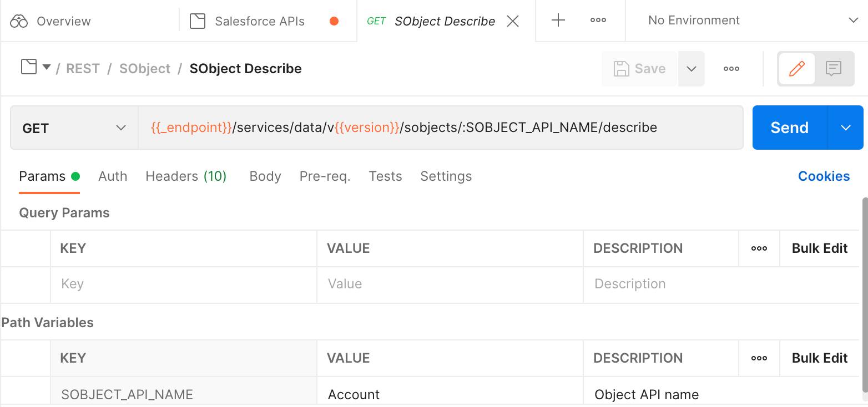868x407 pixels.
Task: Open Query Params column options ellipsis
Action: click(x=759, y=248)
